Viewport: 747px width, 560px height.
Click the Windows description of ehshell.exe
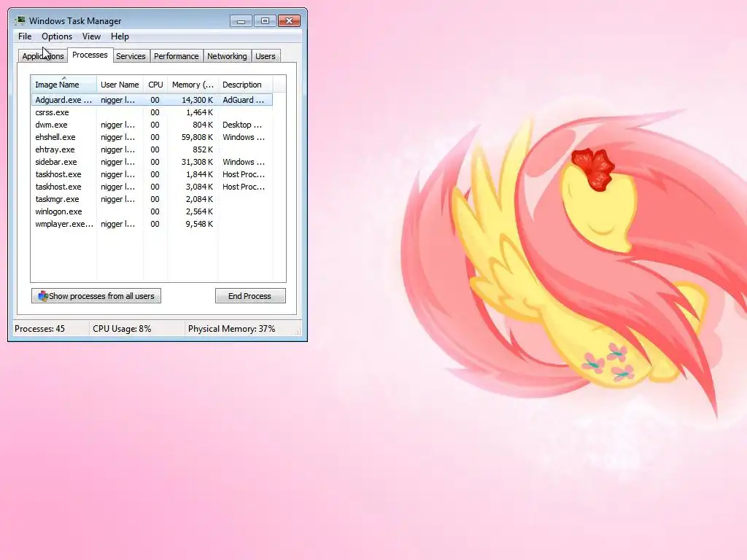point(244,137)
